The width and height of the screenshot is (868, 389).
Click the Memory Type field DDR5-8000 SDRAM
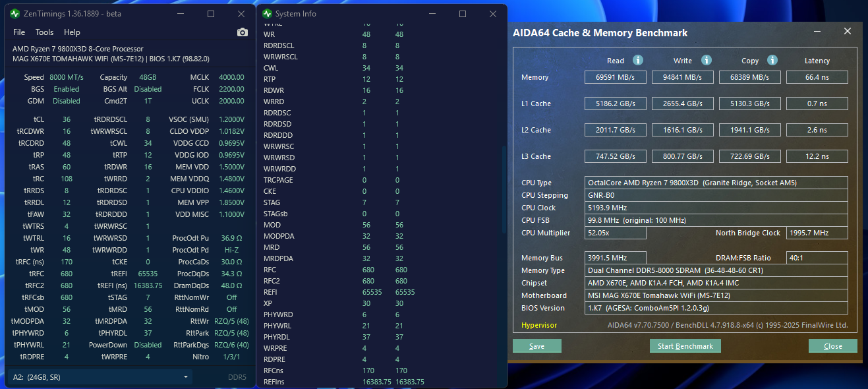click(716, 270)
